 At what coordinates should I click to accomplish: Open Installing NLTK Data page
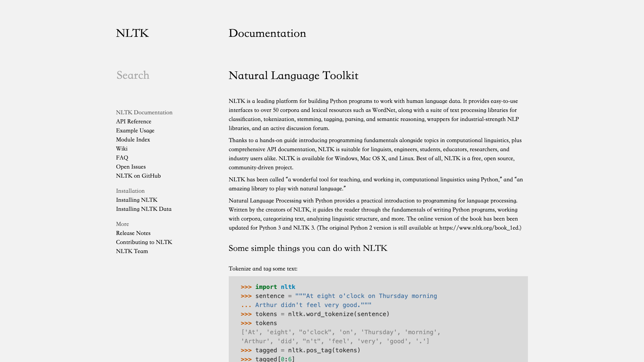(x=144, y=209)
